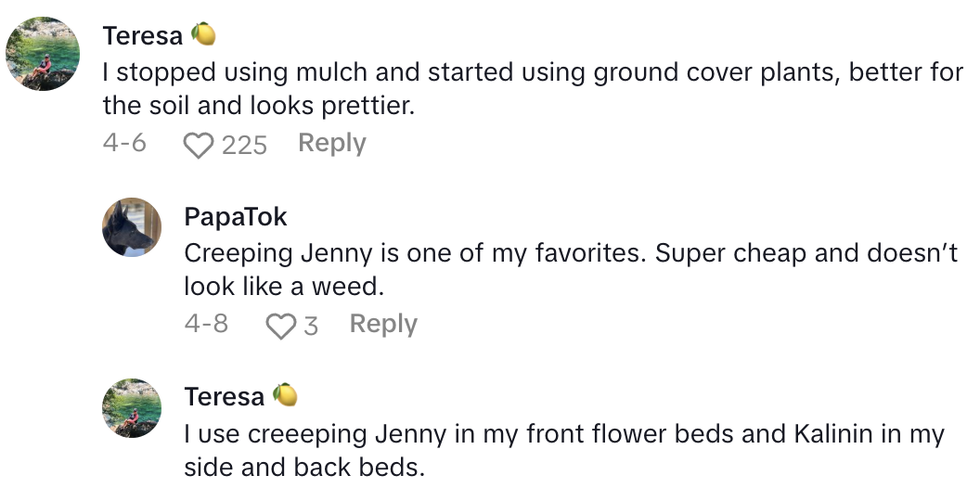The height and width of the screenshot is (488, 980).
Task: Reply to Teresa's mulch comment
Action: (331, 144)
